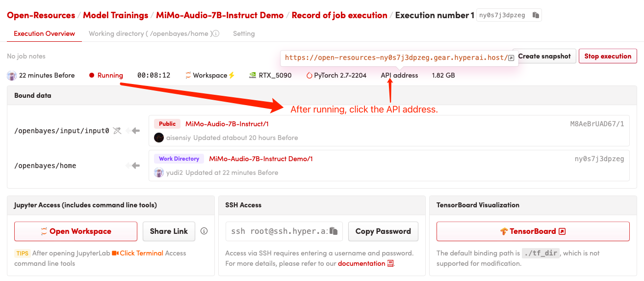The image size is (644, 281).
Task: Select the Execution Overview tab
Action: (44, 34)
